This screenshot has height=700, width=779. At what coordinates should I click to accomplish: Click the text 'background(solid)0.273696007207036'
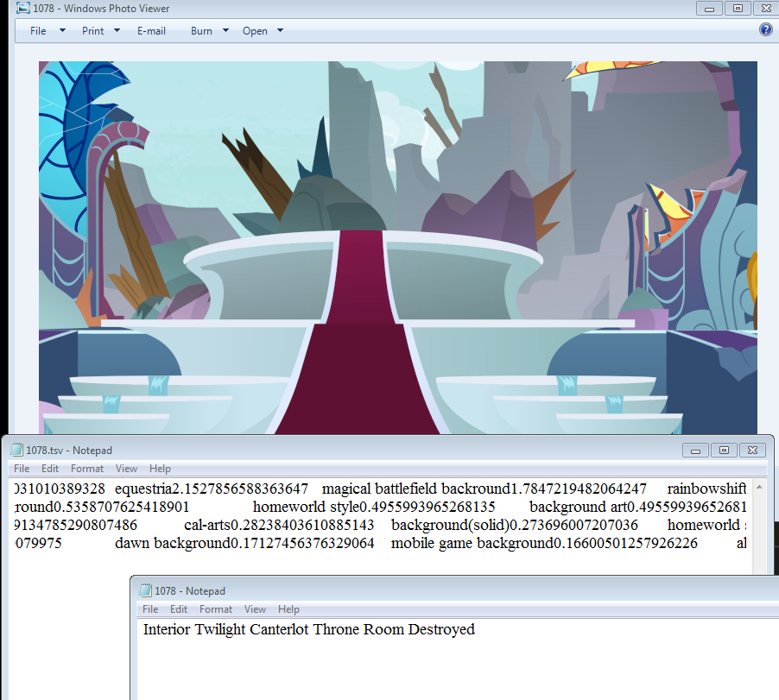[515, 525]
